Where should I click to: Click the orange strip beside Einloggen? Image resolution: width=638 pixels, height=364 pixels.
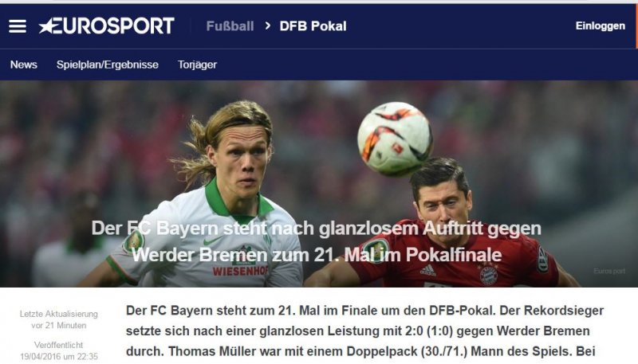(636, 26)
